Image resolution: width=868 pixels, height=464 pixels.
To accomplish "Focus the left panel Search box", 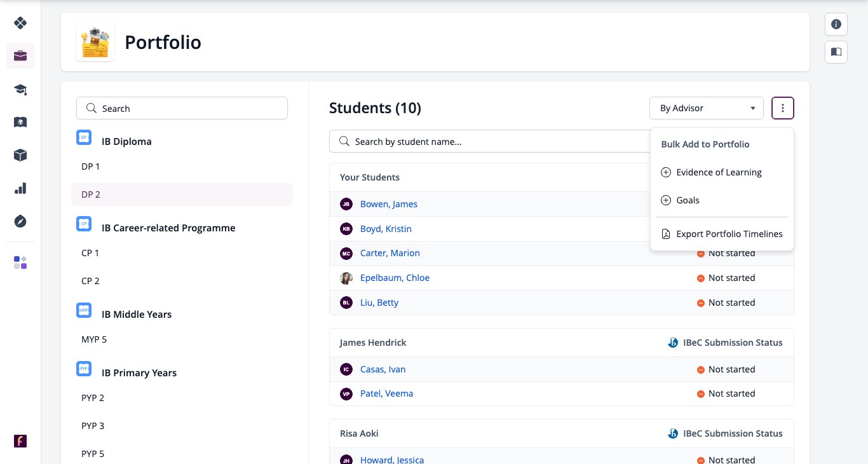I will click(182, 108).
